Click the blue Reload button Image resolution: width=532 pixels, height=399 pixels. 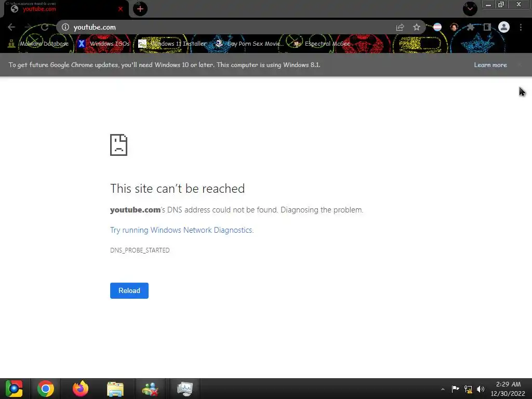129,291
